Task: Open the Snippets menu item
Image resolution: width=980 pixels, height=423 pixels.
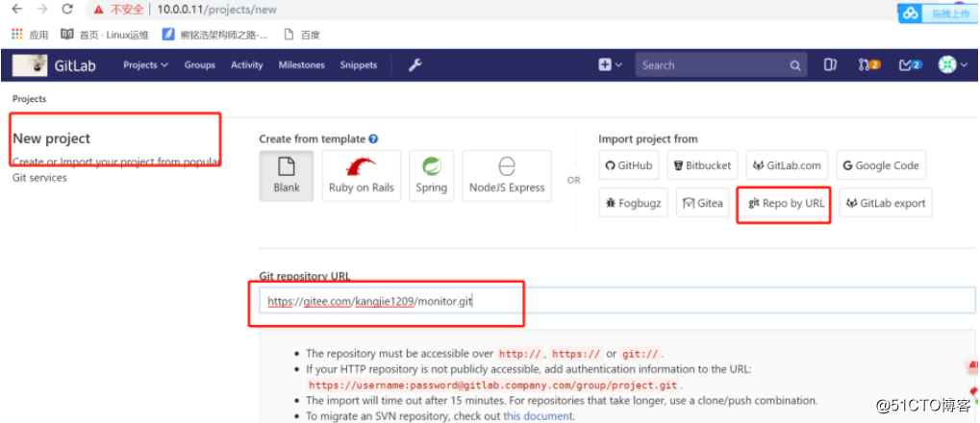Action: 359,65
